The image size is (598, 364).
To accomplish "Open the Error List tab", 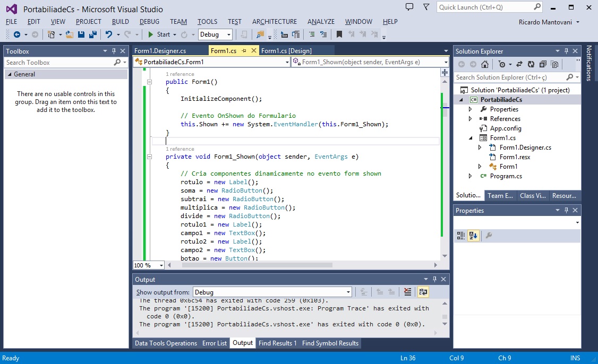I will click(215, 343).
